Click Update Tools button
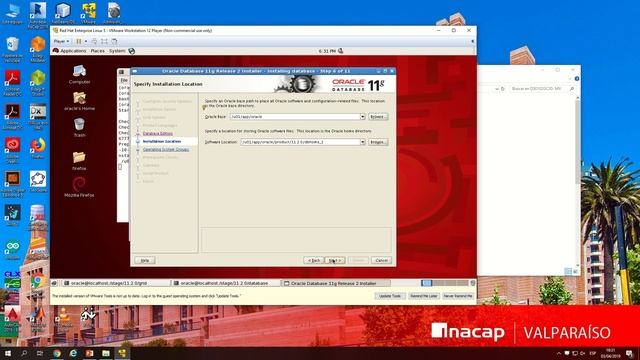This screenshot has width=640, height=360. (x=390, y=296)
